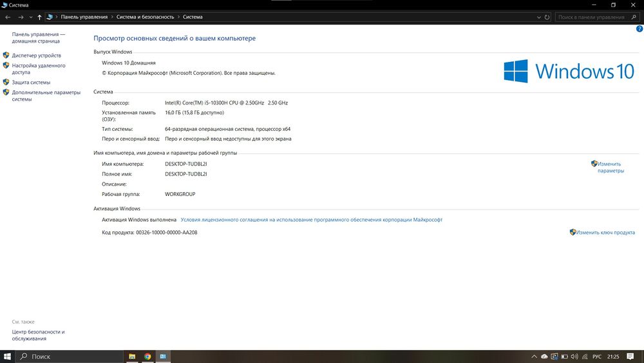The image size is (644, 363).
Task: Open the notification Action Center icon
Action: 630,357
